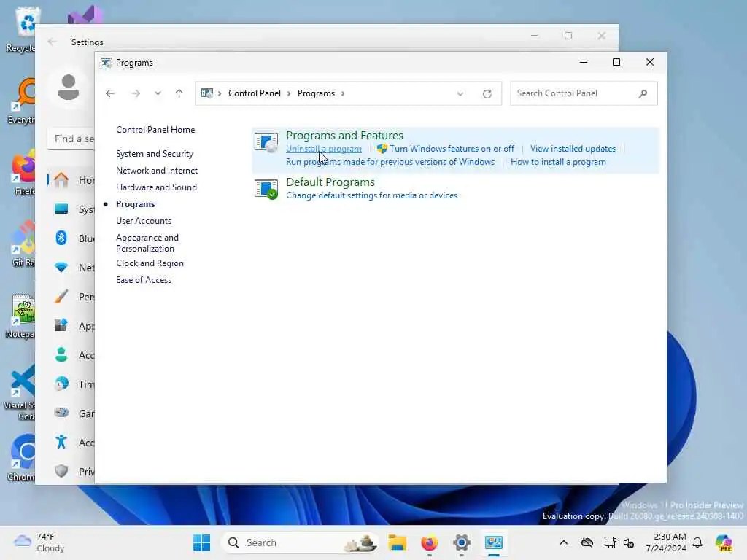Expand chevron after Programs breadcrumb
The image size is (747, 560).
tap(343, 93)
